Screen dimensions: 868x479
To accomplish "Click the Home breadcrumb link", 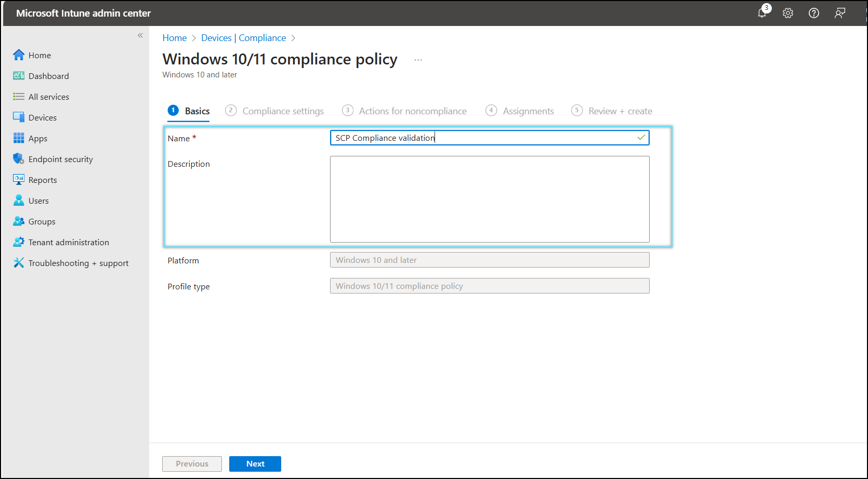I will click(175, 38).
